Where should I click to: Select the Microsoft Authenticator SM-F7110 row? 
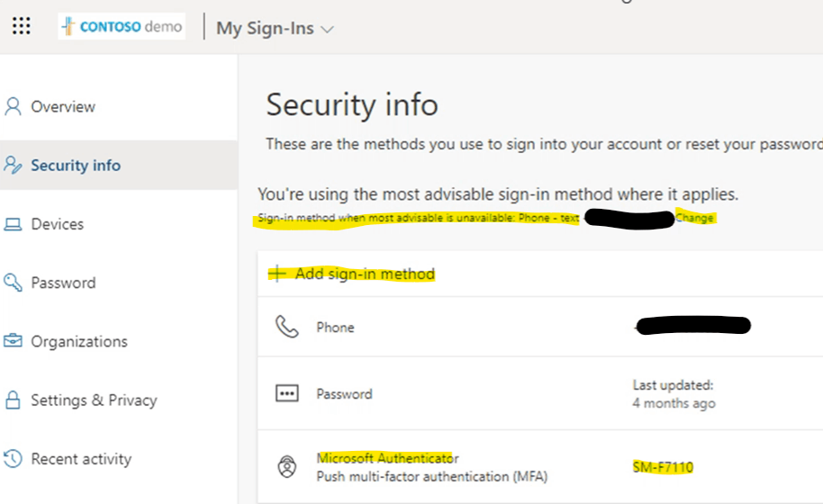point(540,467)
